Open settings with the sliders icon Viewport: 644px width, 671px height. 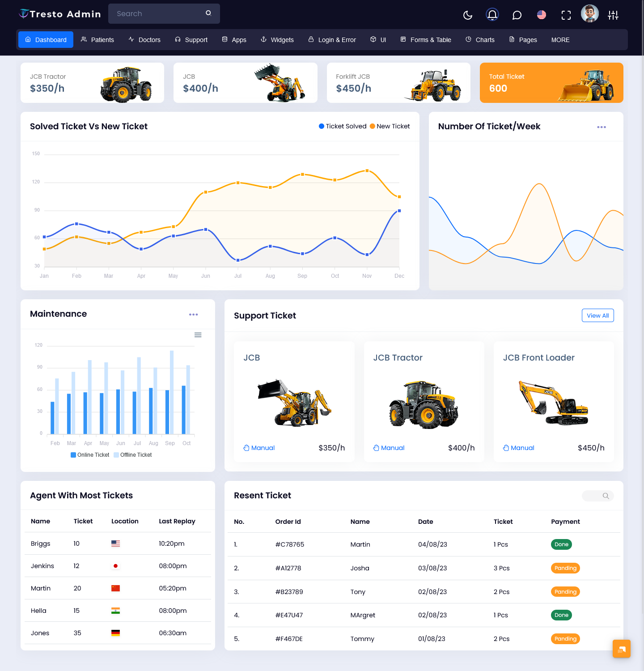pyautogui.click(x=613, y=15)
